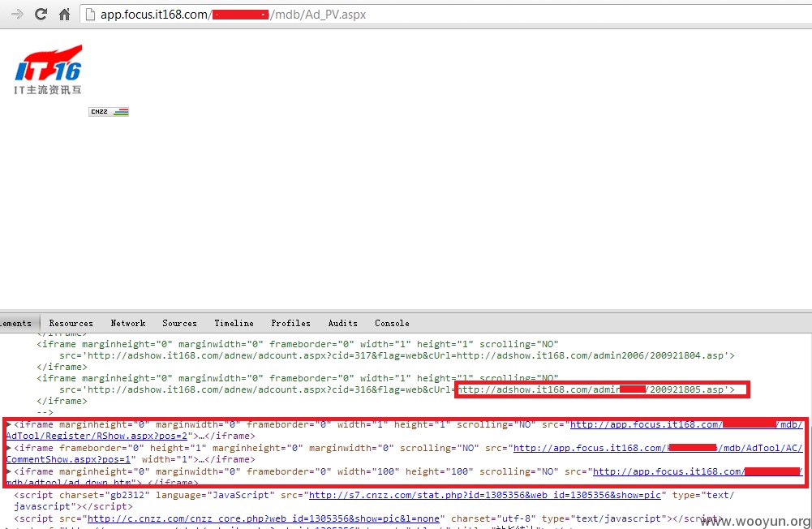Select the closing </iframe> after 200921804.asp

(x=62, y=367)
